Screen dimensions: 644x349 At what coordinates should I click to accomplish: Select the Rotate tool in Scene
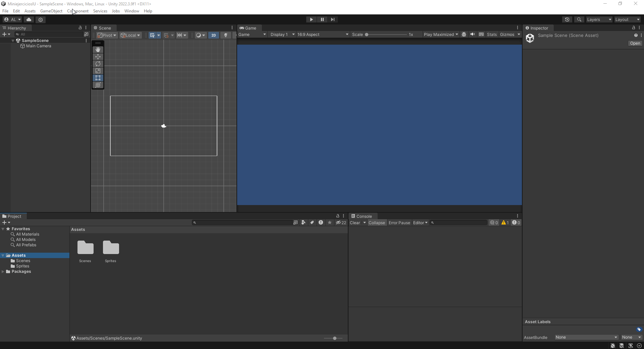pos(98,64)
